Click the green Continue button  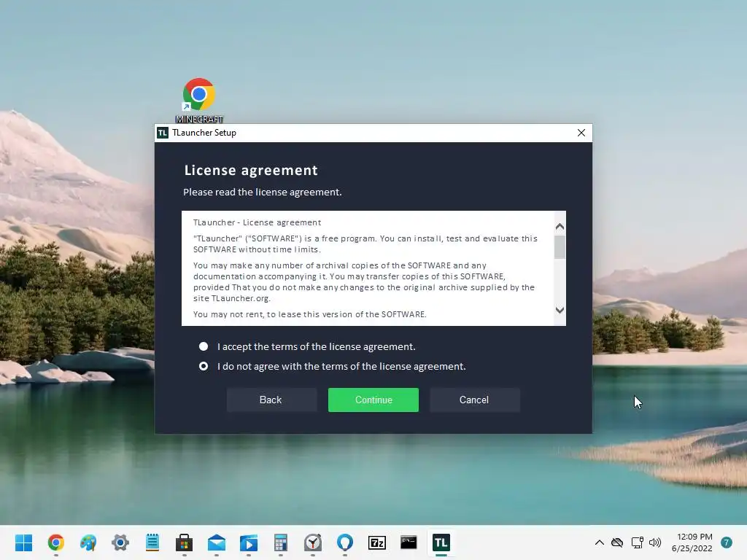click(373, 400)
